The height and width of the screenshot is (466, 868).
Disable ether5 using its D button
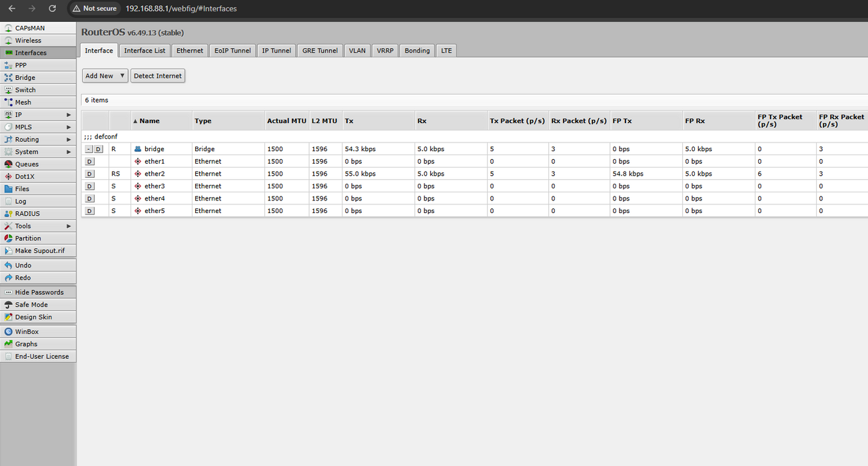(90, 211)
